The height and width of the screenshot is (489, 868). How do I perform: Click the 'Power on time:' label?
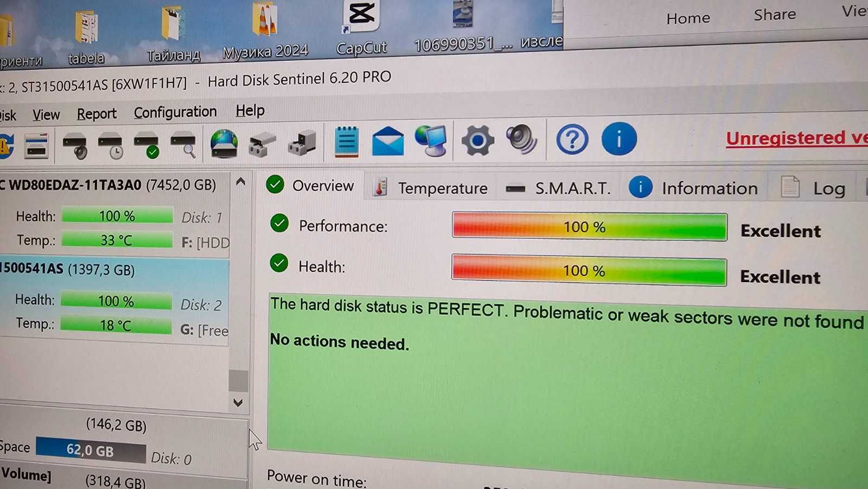317,479
